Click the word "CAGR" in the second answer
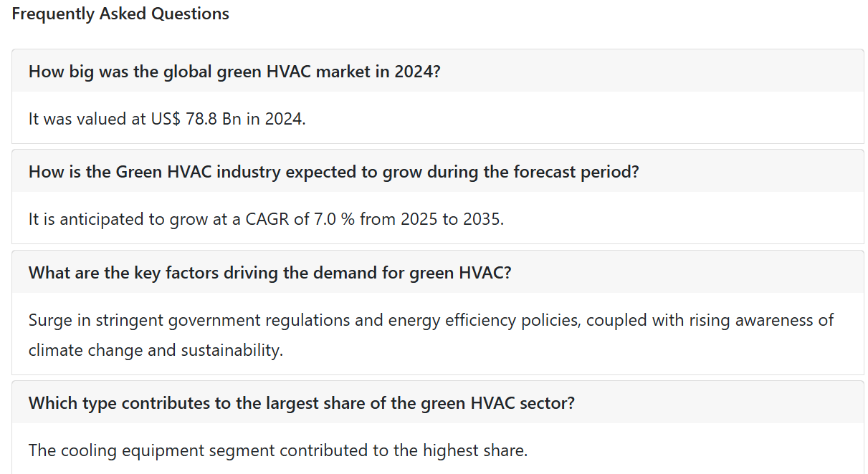This screenshot has width=868, height=474. pyautogui.click(x=267, y=218)
